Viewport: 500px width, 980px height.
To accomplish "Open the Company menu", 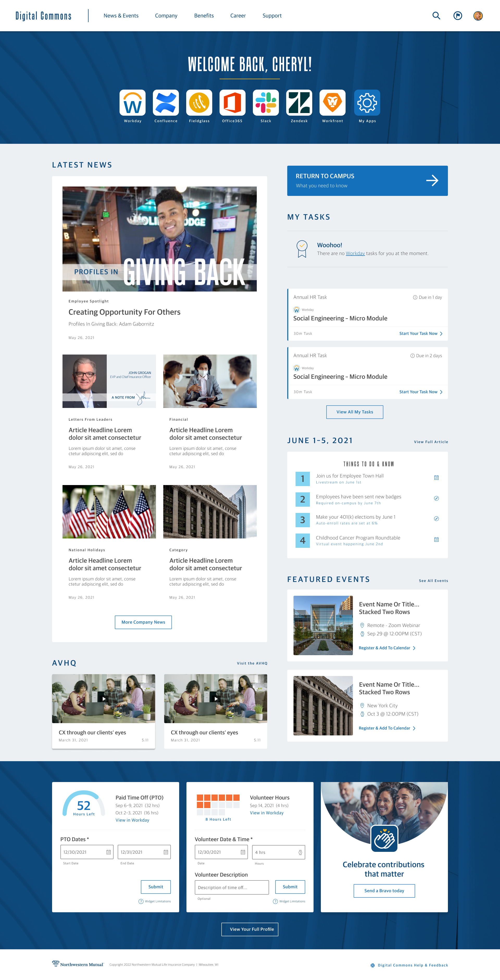I will (166, 16).
